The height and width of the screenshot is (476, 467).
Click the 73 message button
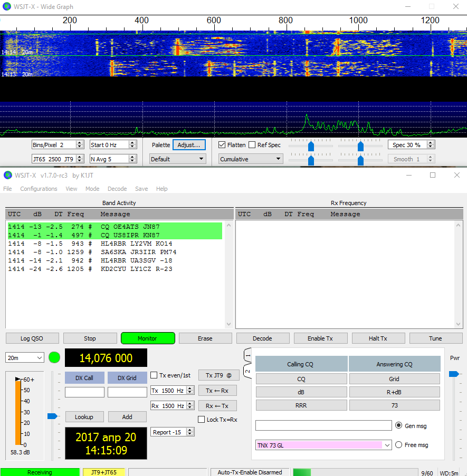[394, 405]
